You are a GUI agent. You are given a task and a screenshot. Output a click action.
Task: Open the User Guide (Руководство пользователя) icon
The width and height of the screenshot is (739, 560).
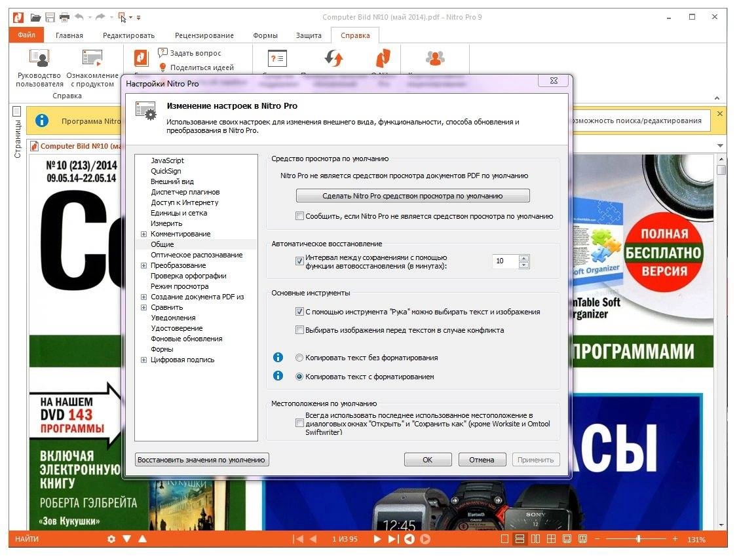(x=39, y=58)
